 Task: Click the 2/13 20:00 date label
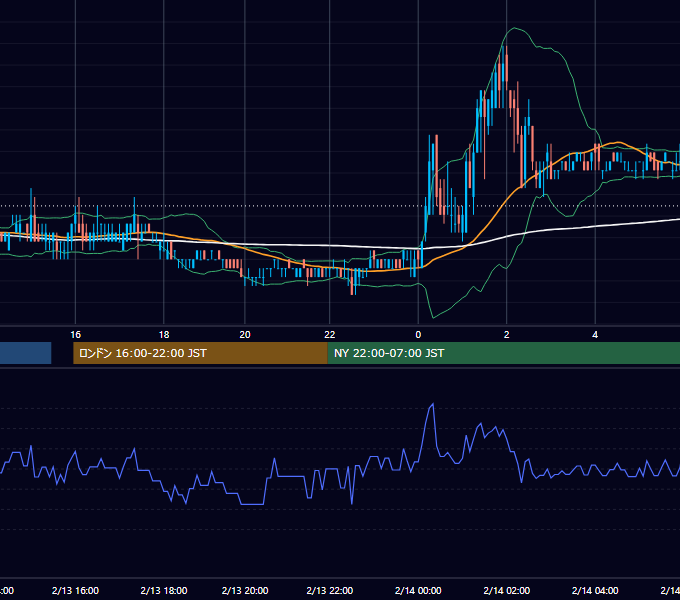click(x=245, y=590)
